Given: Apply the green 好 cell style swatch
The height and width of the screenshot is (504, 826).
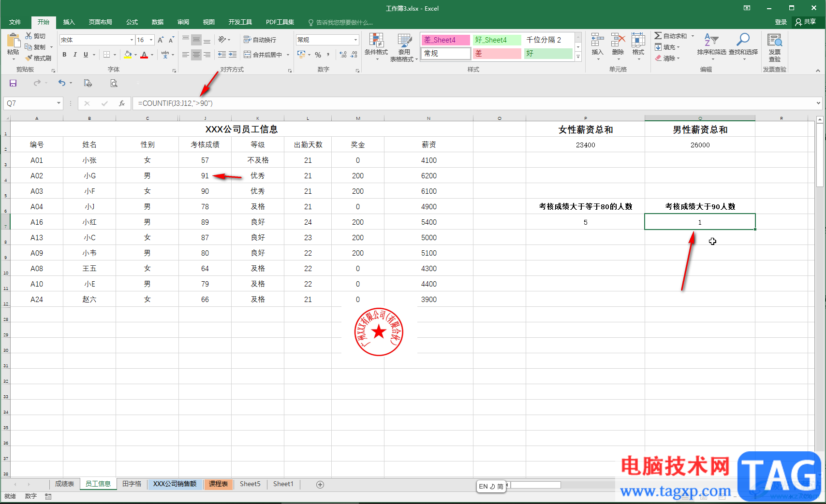Looking at the screenshot, I should (548, 53).
